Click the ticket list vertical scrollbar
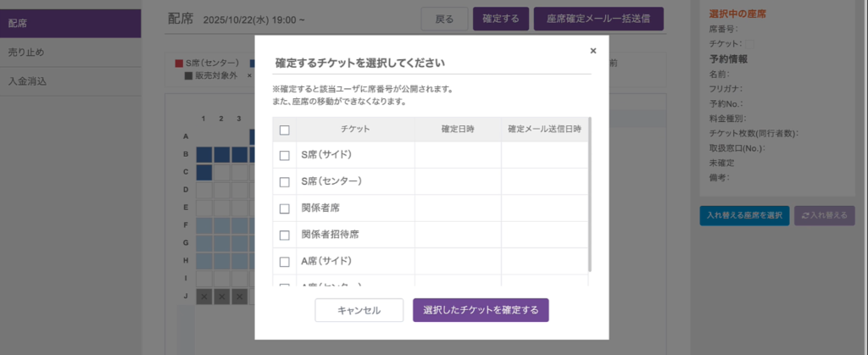The height and width of the screenshot is (355, 868). (x=589, y=195)
